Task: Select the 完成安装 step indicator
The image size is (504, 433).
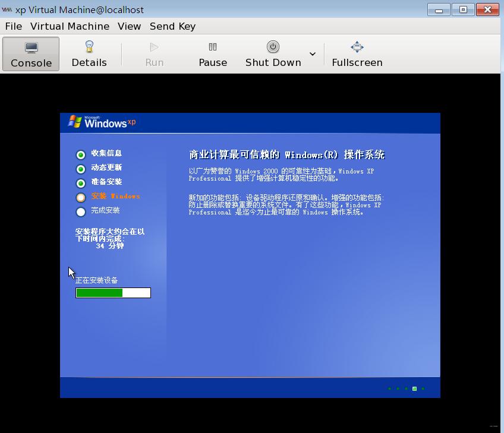Action: [80, 211]
